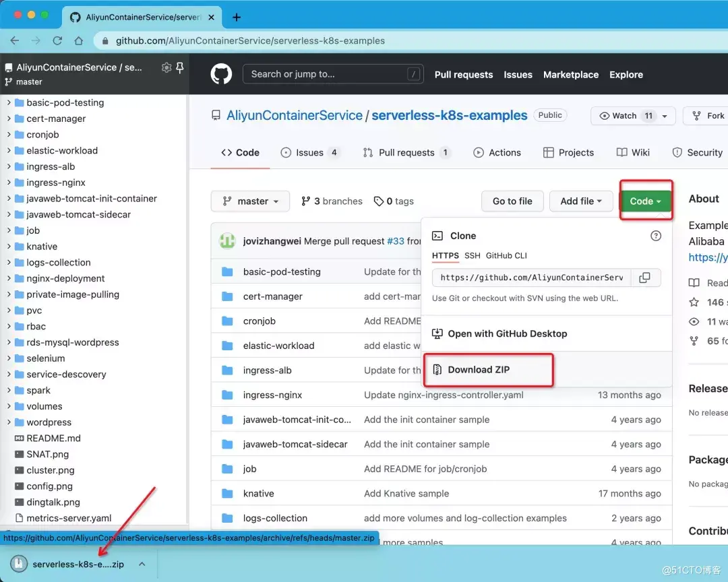Open the Octotree settings gear

pos(166,68)
